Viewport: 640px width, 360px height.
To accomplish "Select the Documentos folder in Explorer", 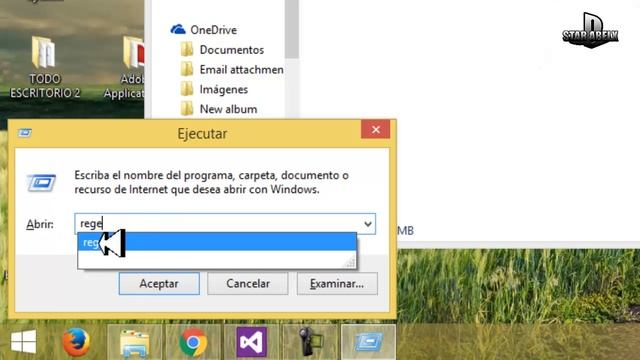I will tap(222, 50).
